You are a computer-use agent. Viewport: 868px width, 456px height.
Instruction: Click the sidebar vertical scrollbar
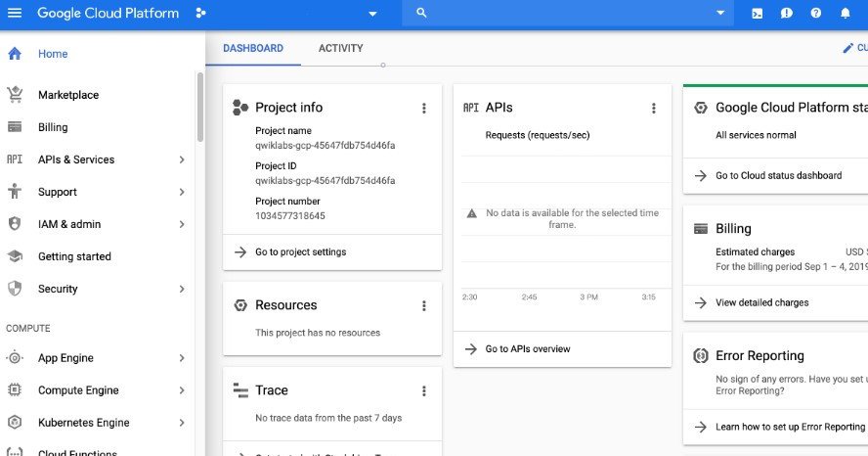tap(199, 107)
